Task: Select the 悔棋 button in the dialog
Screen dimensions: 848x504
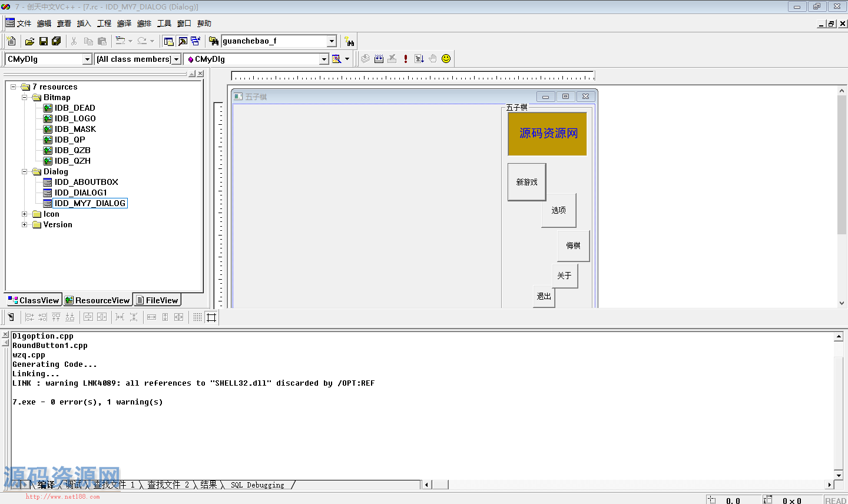Action: click(x=574, y=246)
